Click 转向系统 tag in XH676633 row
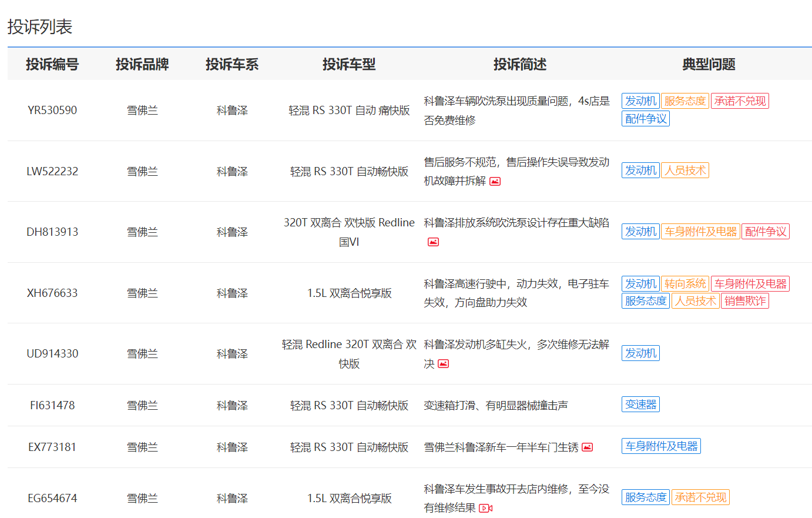The image size is (812, 518). tap(685, 284)
